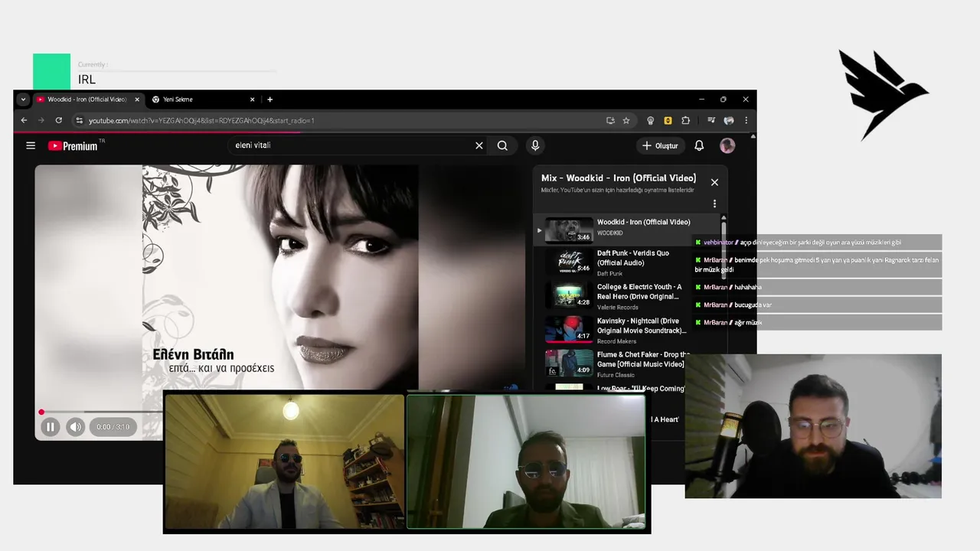Go back with the browser back arrow

24,120
